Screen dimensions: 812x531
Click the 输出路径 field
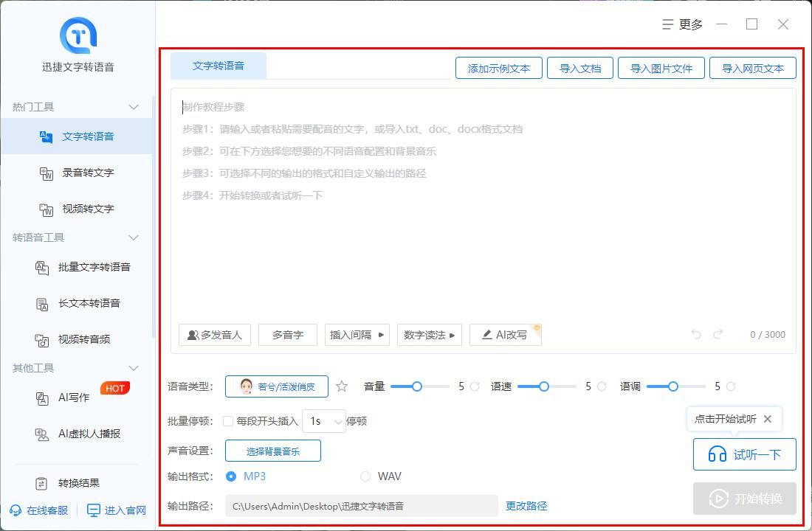(x=362, y=506)
